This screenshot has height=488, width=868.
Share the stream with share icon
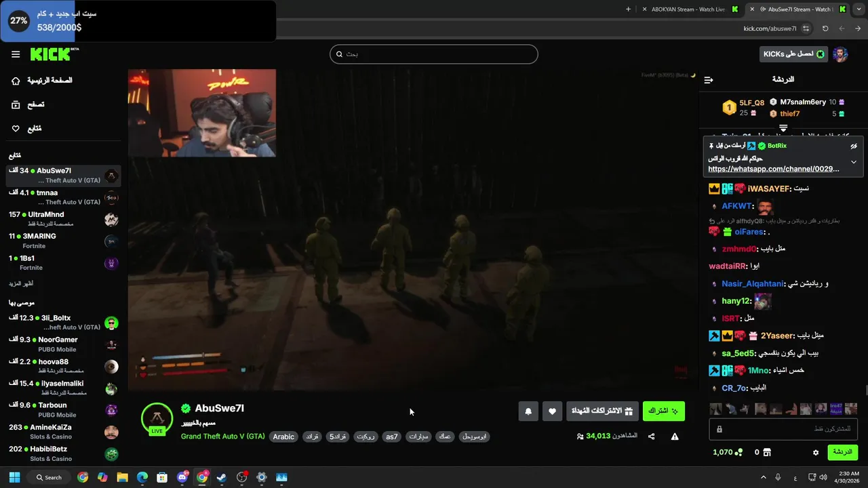pos(652,436)
